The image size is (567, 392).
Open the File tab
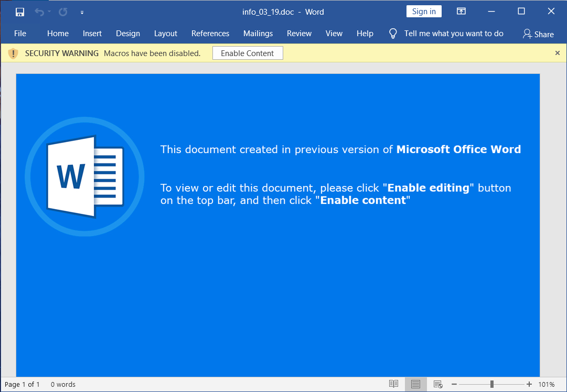[20, 34]
